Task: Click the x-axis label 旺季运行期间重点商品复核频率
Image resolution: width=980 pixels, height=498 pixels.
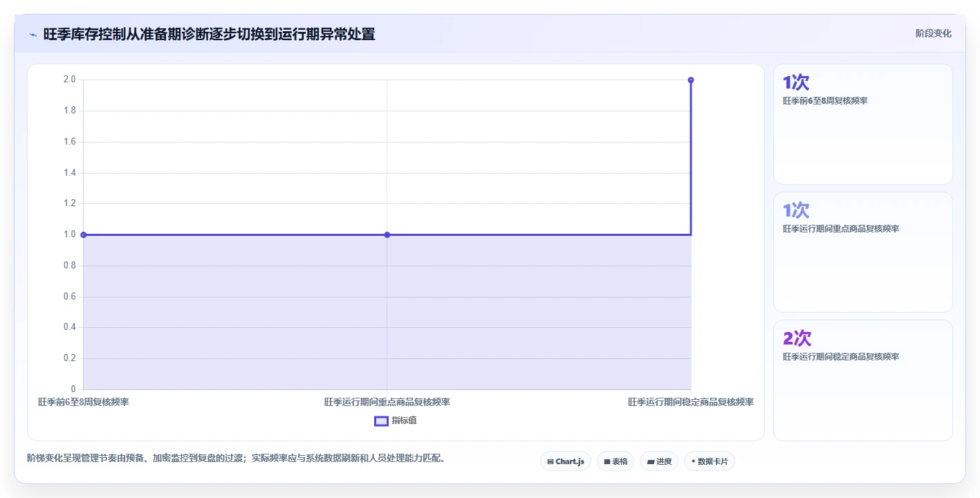Action: point(387,402)
